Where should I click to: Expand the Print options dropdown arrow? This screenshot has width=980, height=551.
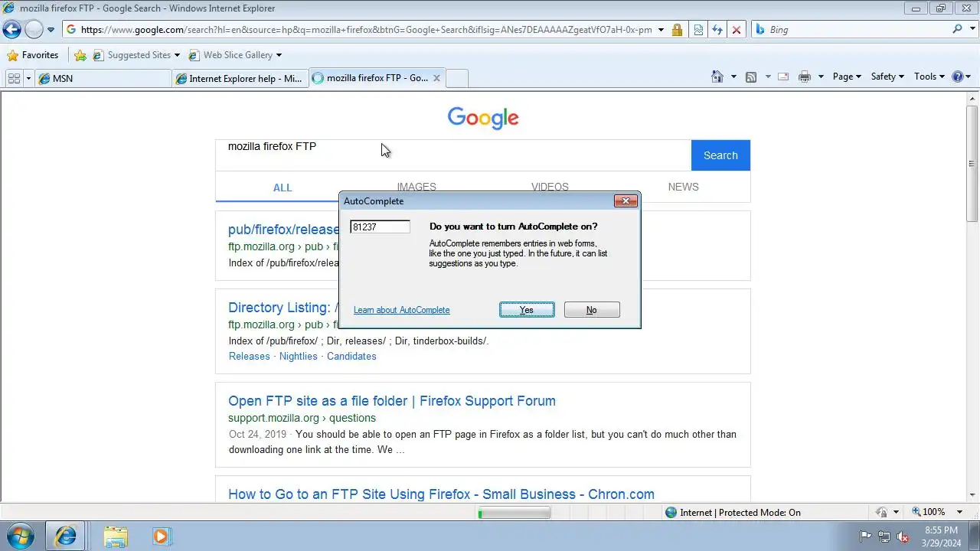(821, 77)
